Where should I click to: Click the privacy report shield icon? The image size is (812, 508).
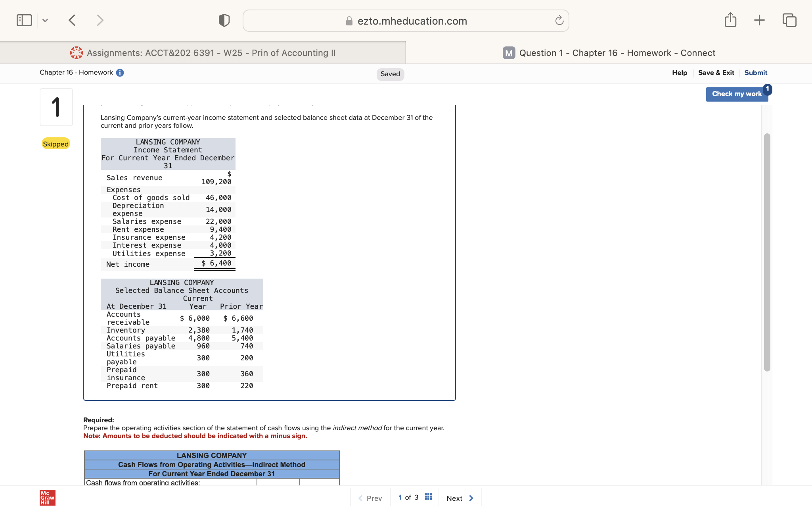click(x=224, y=20)
